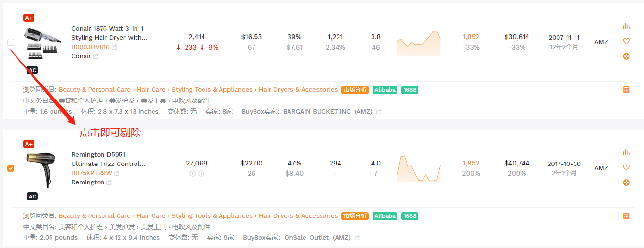Click BARGAIN BUCKET INC (AMZ) seller name

coord(328,112)
